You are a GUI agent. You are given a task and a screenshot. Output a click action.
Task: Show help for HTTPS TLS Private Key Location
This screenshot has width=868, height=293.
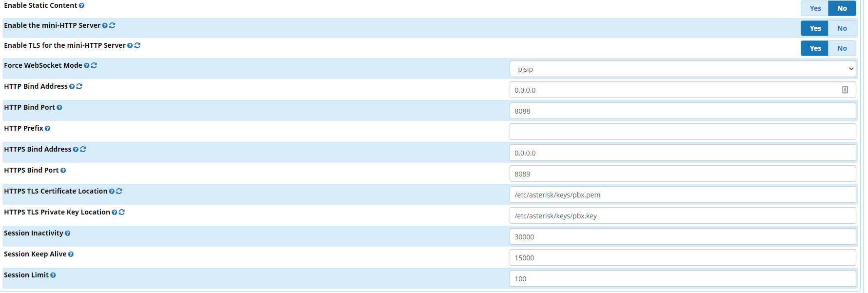(115, 213)
